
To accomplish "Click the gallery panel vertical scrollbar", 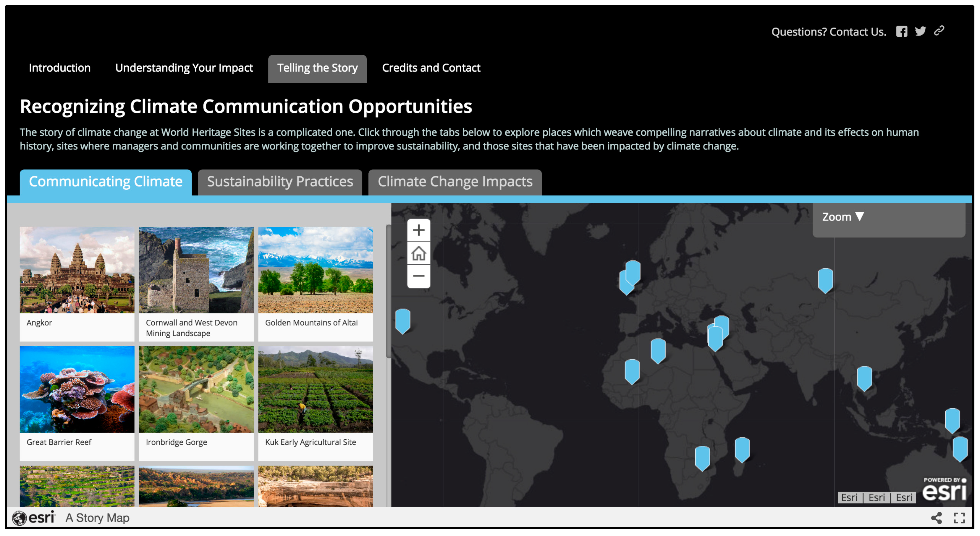I will [x=389, y=291].
